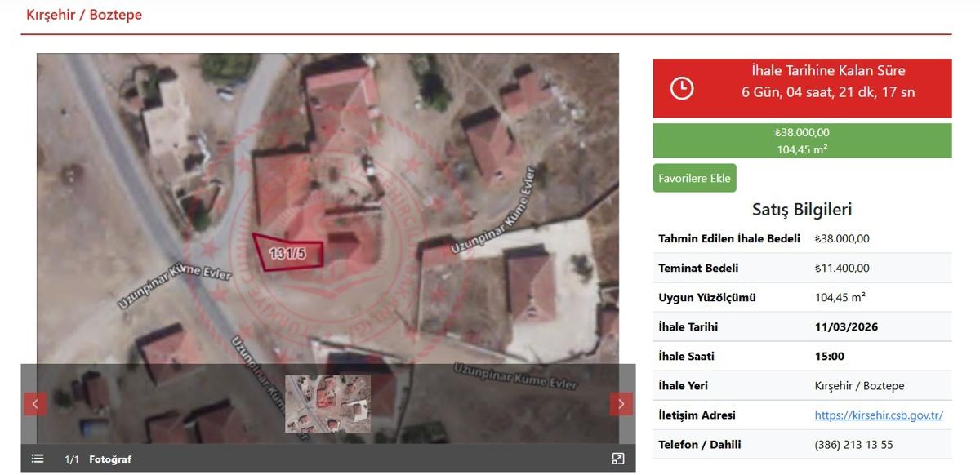Select the İhale Tarihi value 11/03/2026

click(847, 326)
